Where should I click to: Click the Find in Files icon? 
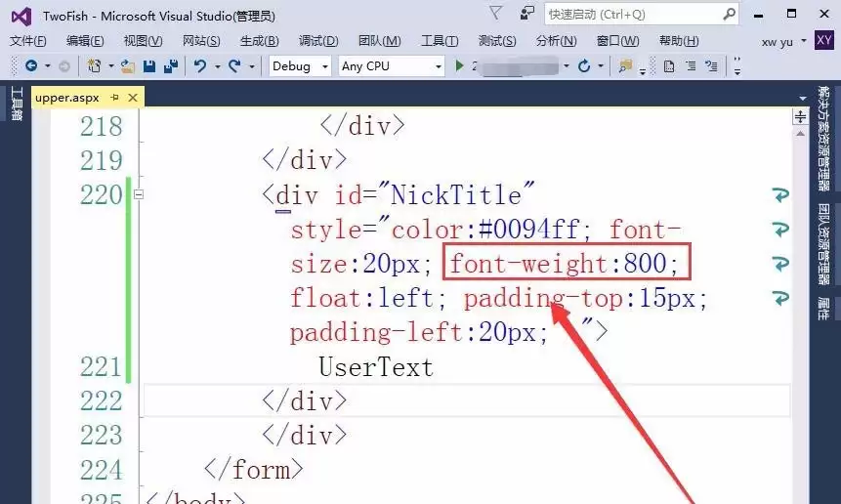625,66
